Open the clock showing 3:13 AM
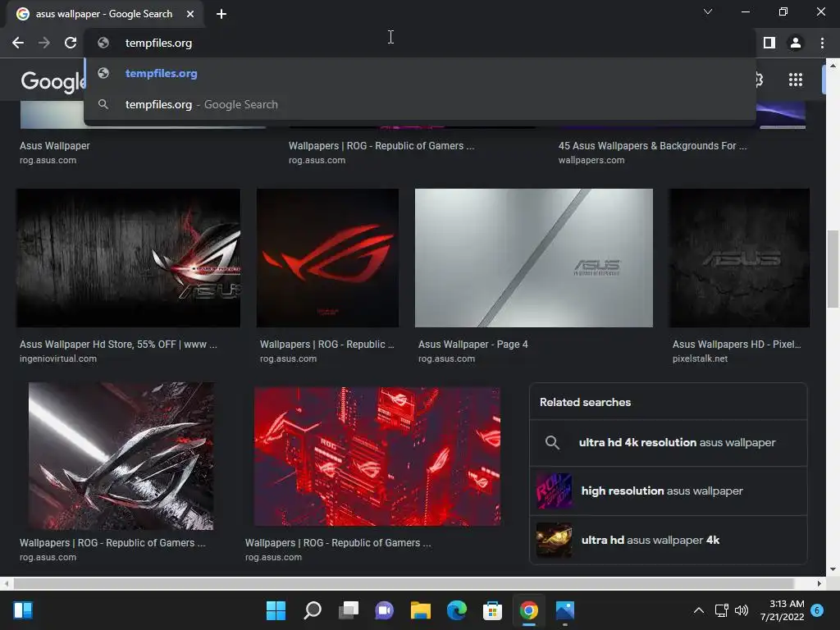 782,610
